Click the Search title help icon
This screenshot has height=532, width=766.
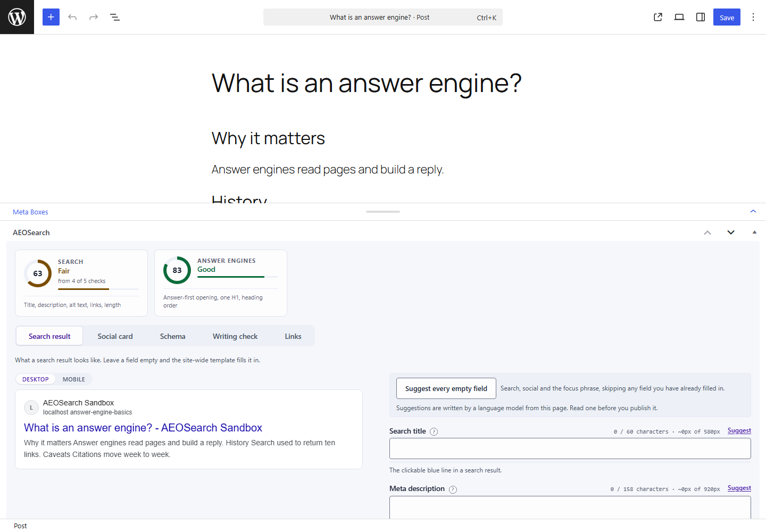(434, 431)
